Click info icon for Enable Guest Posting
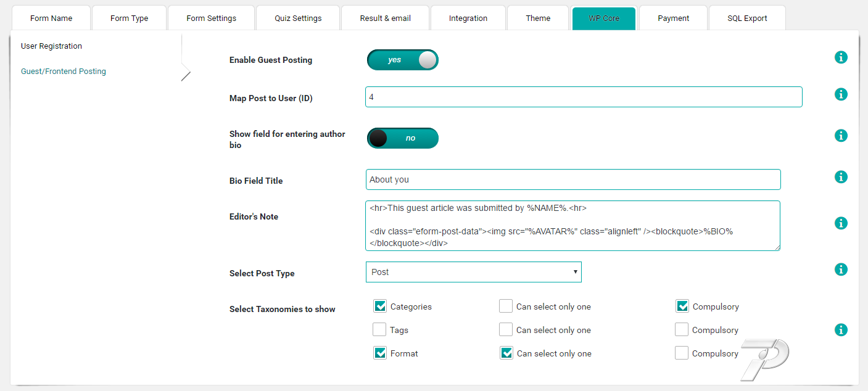 point(840,57)
